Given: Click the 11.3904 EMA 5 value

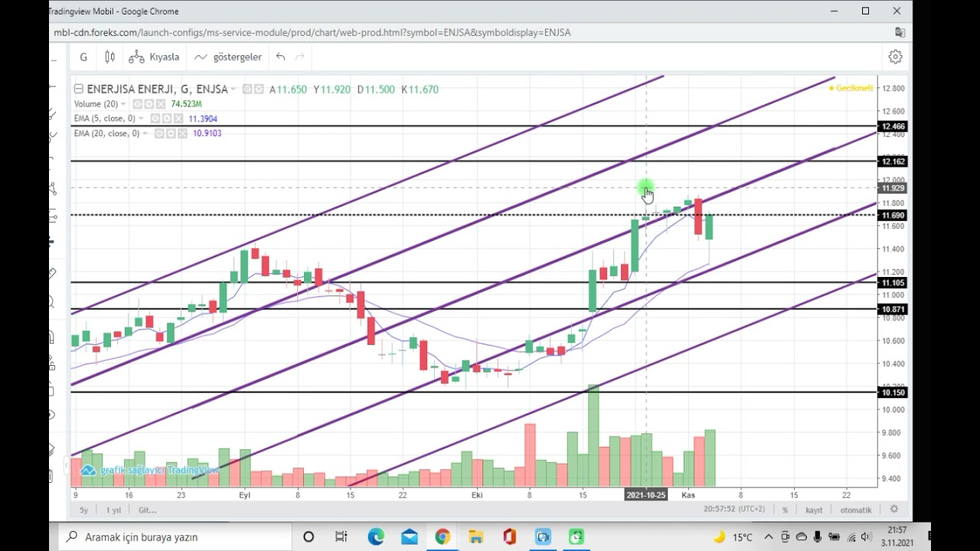Looking at the screenshot, I should pyautogui.click(x=203, y=119).
